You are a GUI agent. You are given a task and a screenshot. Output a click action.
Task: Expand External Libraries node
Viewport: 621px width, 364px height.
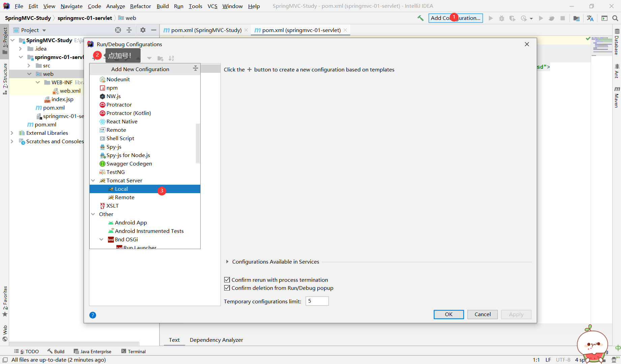pos(12,133)
